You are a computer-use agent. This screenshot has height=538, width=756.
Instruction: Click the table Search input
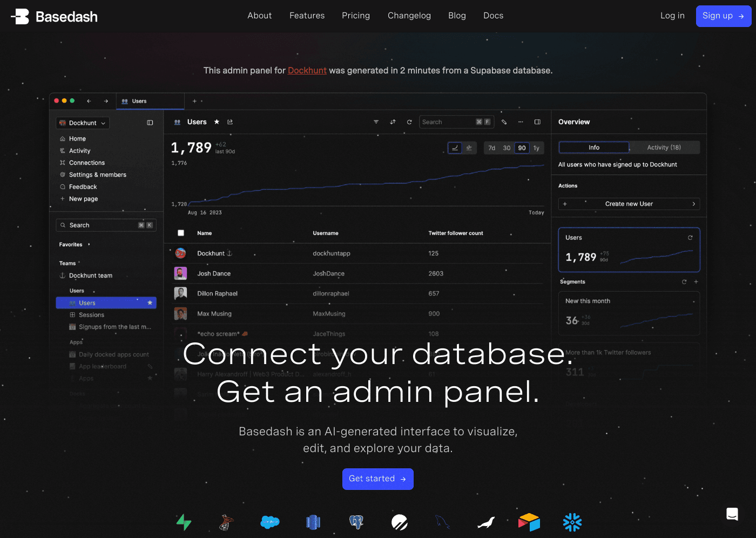point(456,122)
